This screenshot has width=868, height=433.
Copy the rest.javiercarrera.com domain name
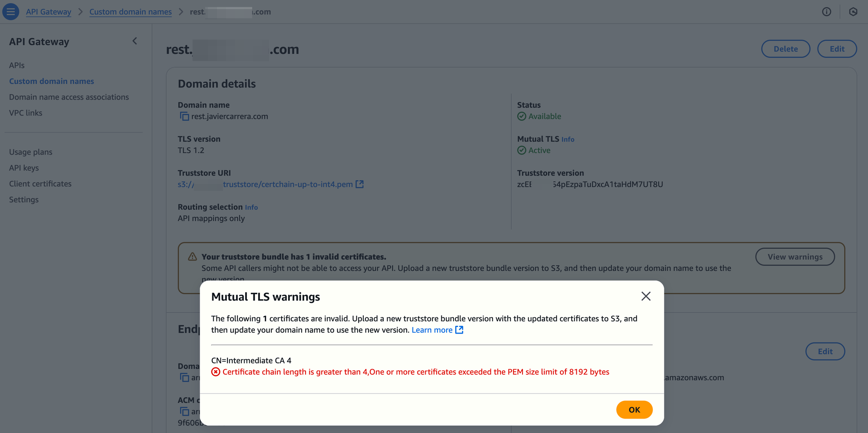coord(184,116)
